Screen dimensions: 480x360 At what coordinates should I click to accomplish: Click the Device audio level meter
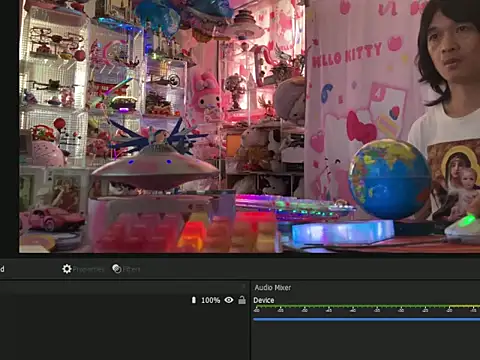point(366,309)
